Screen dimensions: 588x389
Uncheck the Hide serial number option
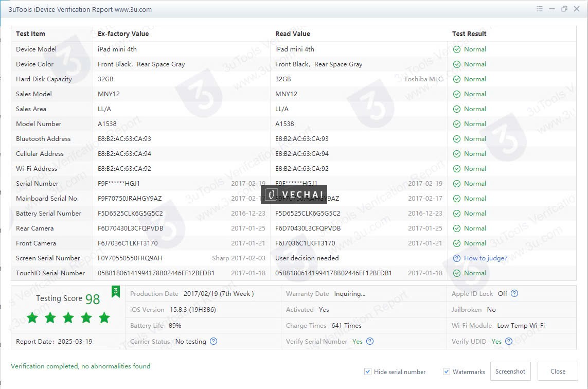pos(368,372)
